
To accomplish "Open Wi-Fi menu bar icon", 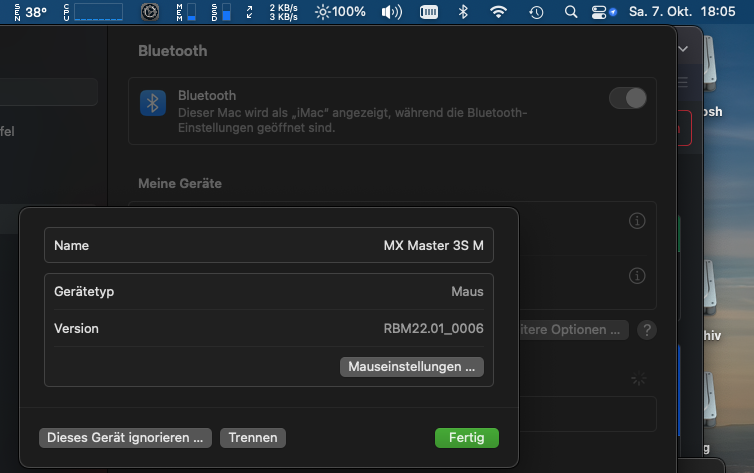I will [498, 12].
